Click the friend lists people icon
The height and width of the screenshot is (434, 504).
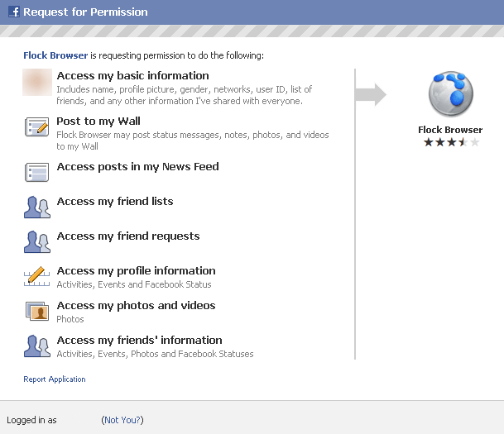pyautogui.click(x=37, y=207)
